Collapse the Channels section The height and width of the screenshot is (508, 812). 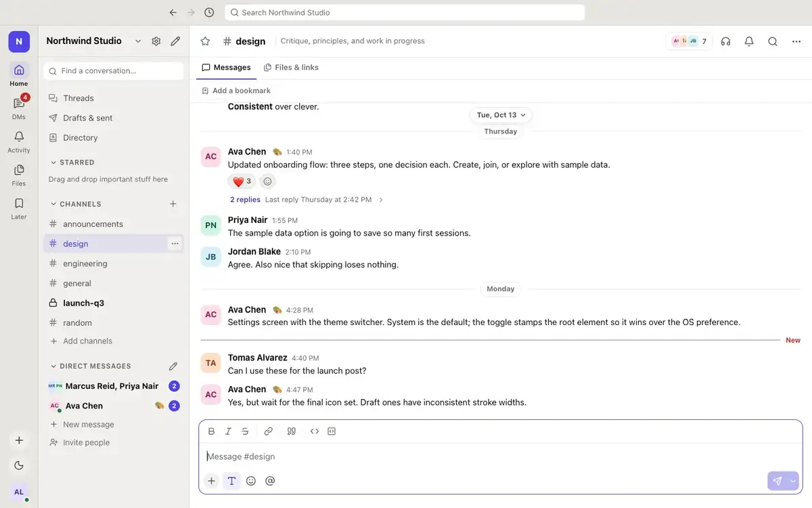point(76,204)
